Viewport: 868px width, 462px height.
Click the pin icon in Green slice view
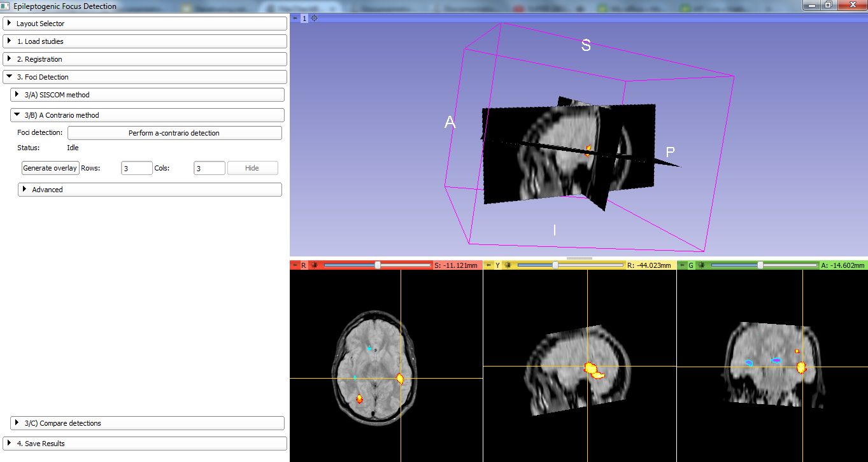(x=681, y=265)
